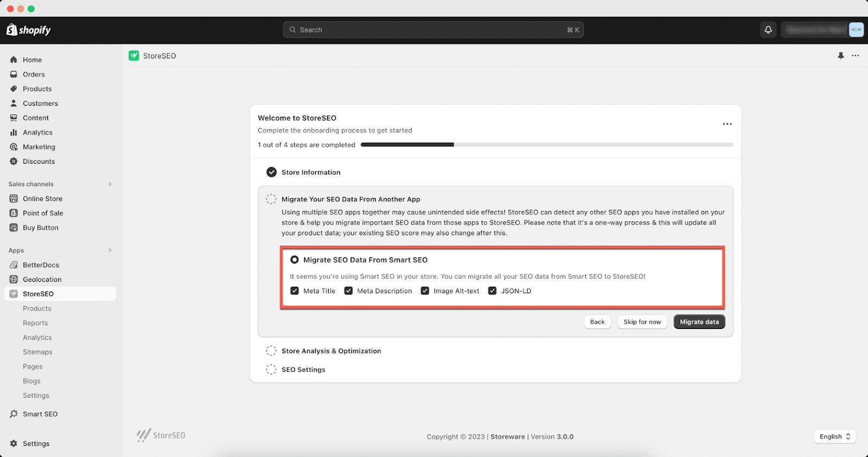Click the completed Store Information checkmark
The width and height of the screenshot is (868, 457).
click(x=271, y=172)
